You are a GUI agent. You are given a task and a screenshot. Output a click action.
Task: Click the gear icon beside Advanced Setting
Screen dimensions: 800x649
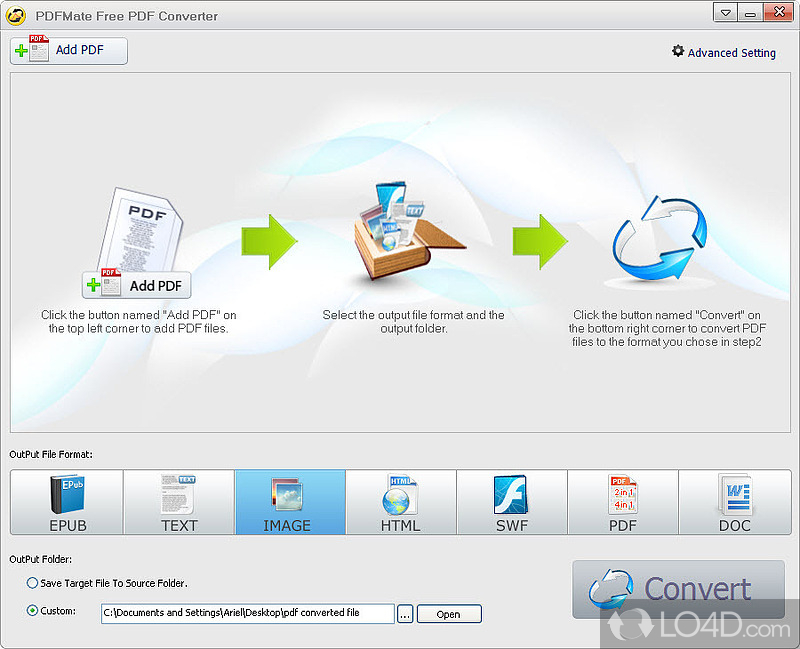[678, 52]
